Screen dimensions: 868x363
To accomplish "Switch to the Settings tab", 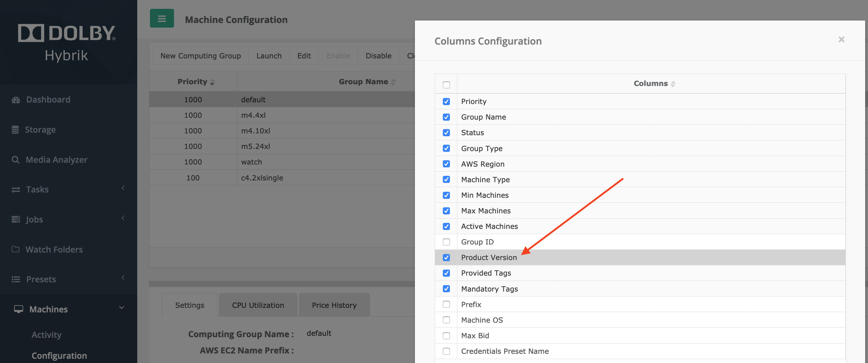I will tap(190, 305).
